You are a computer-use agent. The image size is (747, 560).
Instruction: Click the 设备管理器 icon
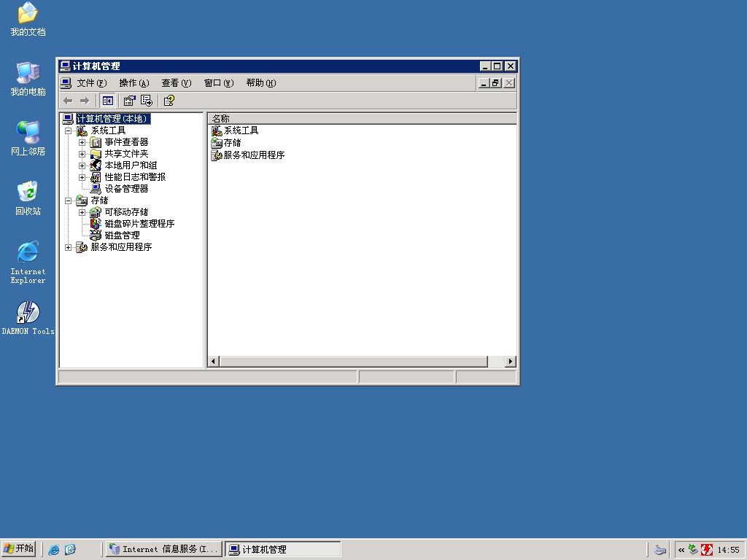[x=96, y=189]
